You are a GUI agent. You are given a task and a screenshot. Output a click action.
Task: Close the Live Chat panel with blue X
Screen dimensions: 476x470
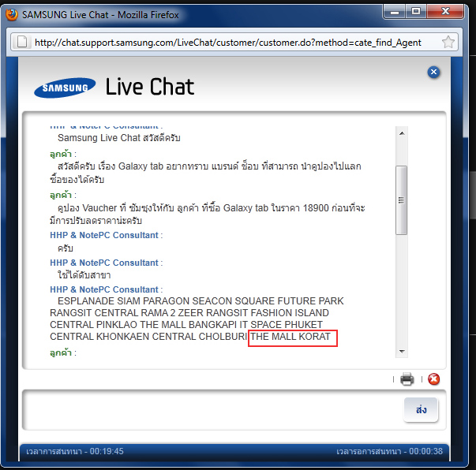433,73
